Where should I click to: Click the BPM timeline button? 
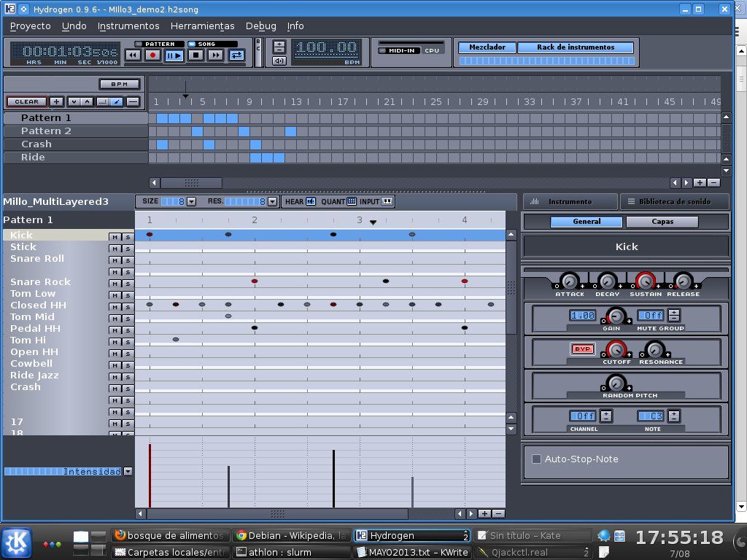click(120, 85)
